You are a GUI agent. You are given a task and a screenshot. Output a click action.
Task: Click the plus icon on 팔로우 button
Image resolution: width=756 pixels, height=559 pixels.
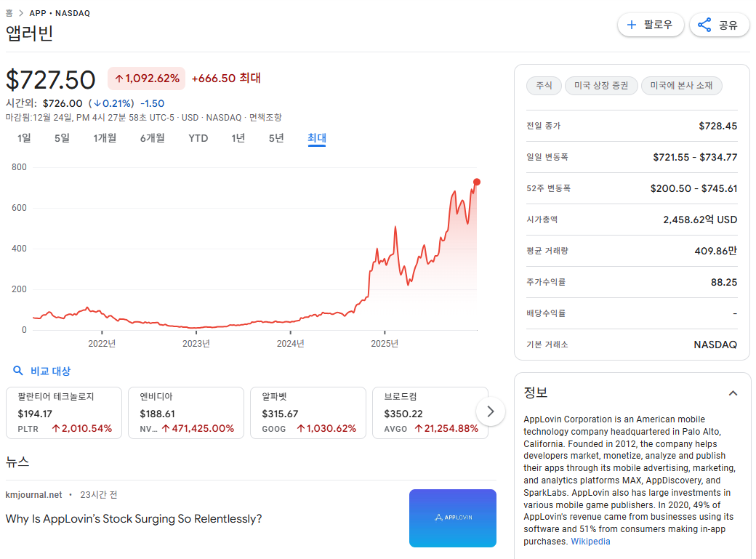click(631, 25)
